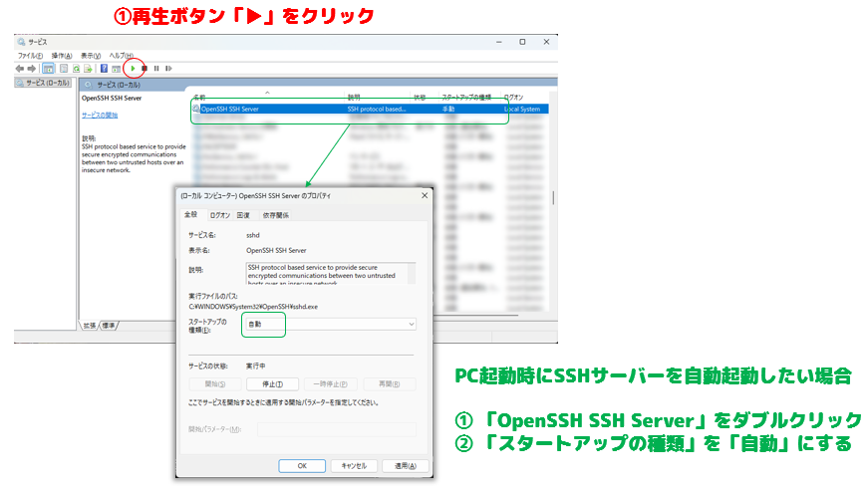The width and height of the screenshot is (868, 490).
Task: Click the green Refresh toolbar icon
Action: 76,69
